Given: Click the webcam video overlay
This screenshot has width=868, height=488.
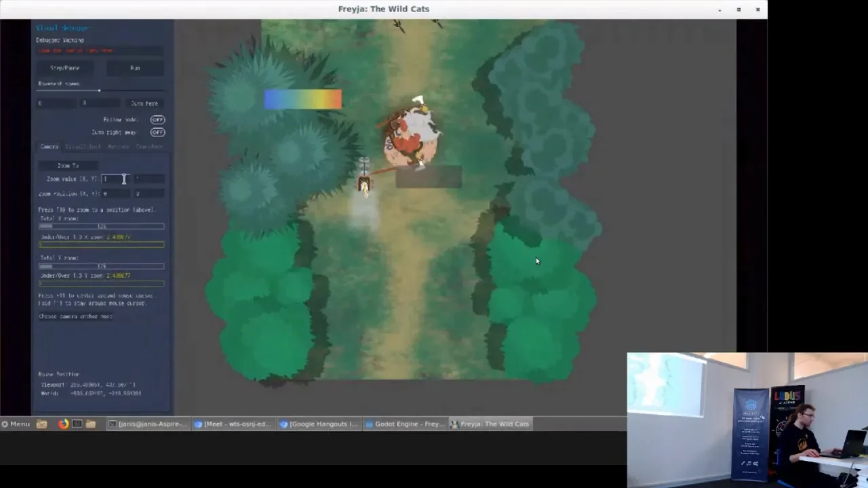Looking at the screenshot, I should (747, 420).
